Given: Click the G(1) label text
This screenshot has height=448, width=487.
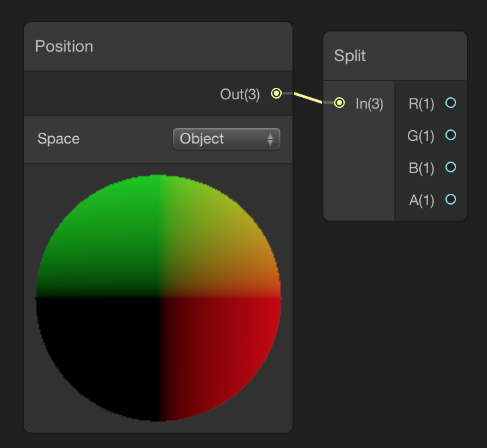Looking at the screenshot, I should (421, 136).
